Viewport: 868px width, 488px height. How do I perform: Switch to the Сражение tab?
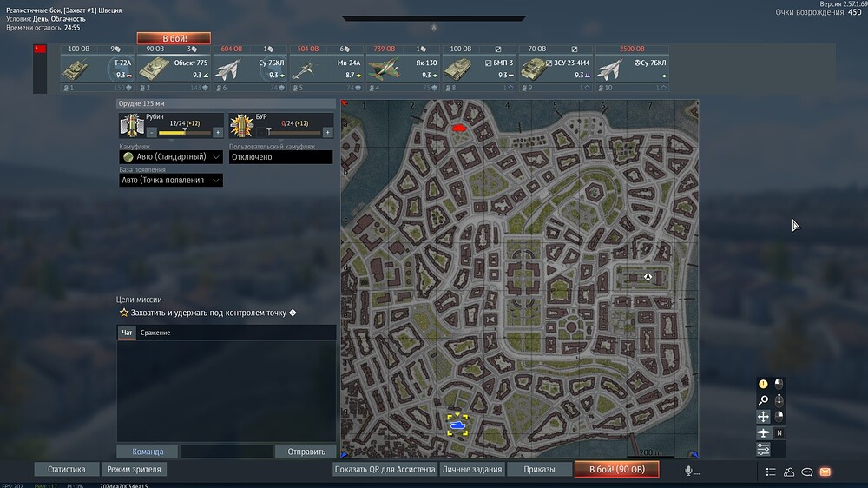click(155, 333)
